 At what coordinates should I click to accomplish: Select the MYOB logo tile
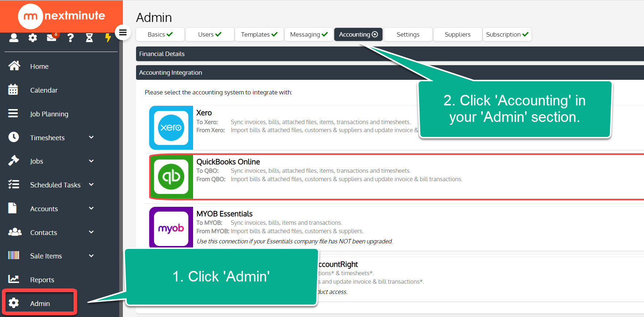171,227
